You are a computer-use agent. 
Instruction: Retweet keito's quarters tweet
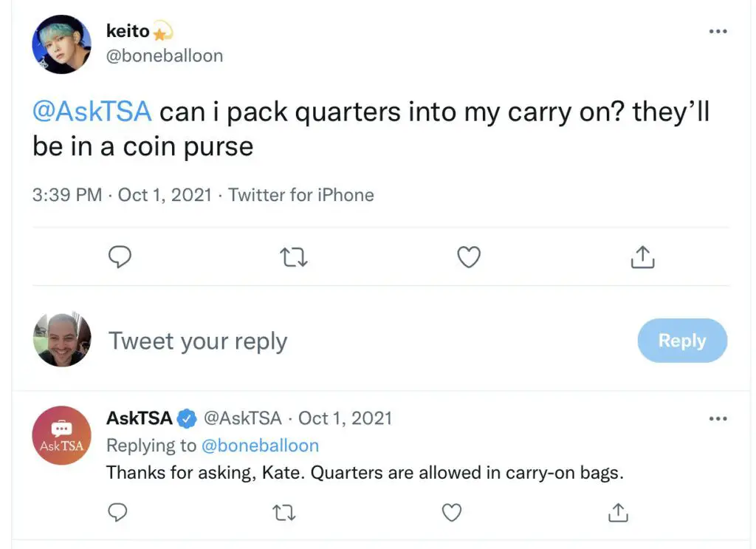[294, 257]
